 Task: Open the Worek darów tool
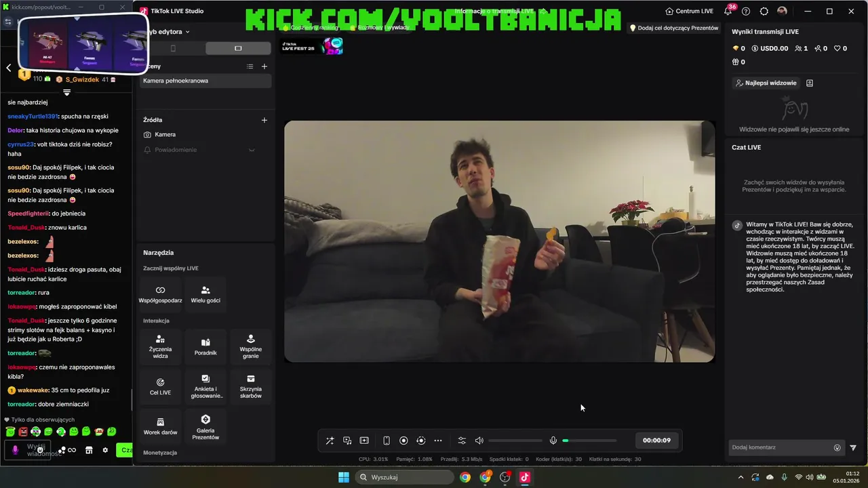click(x=160, y=426)
